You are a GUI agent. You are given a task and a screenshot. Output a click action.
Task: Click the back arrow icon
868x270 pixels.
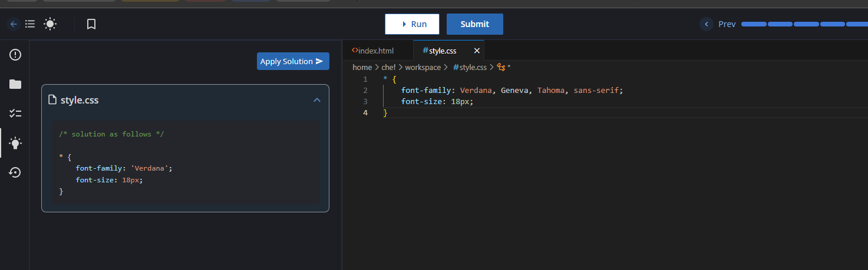(x=14, y=24)
